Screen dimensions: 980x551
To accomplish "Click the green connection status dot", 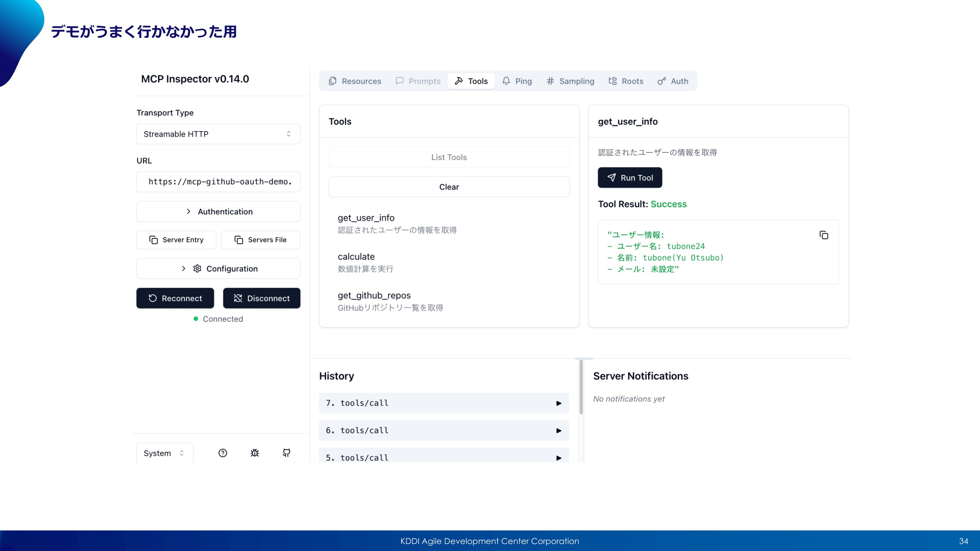I will [195, 318].
